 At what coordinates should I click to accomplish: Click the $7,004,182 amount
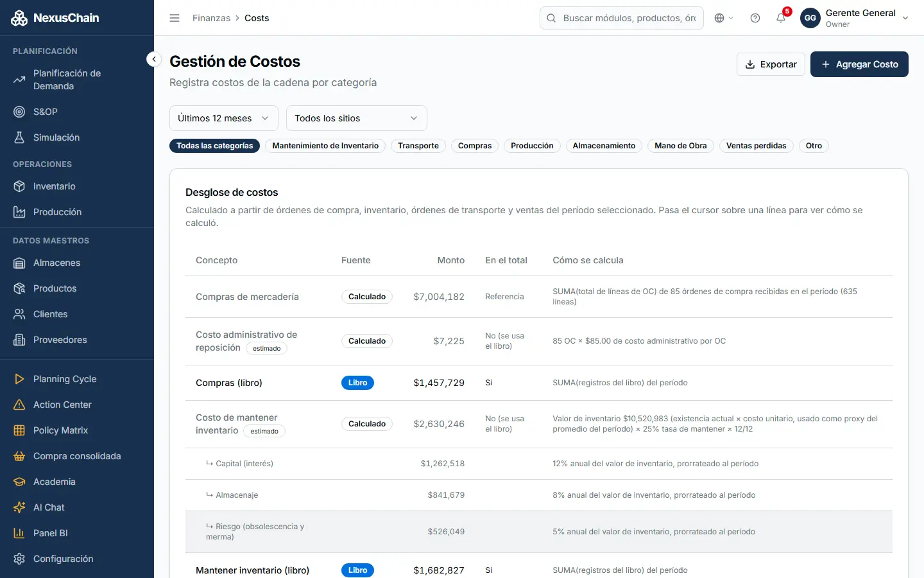click(439, 297)
